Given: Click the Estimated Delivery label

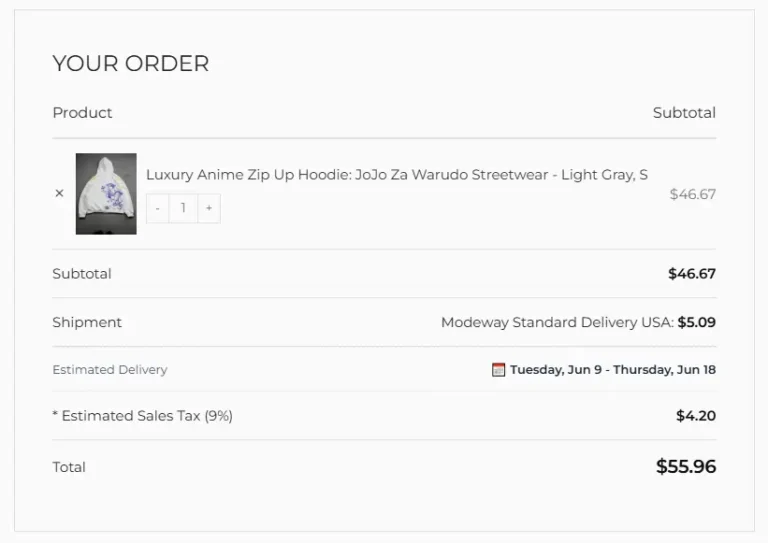Looking at the screenshot, I should click(110, 370).
